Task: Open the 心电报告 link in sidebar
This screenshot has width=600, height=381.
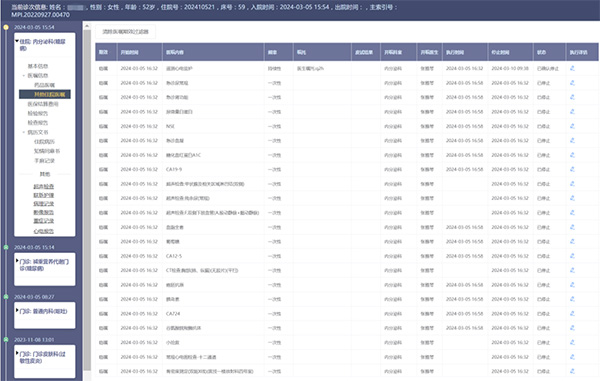Action: (x=44, y=231)
